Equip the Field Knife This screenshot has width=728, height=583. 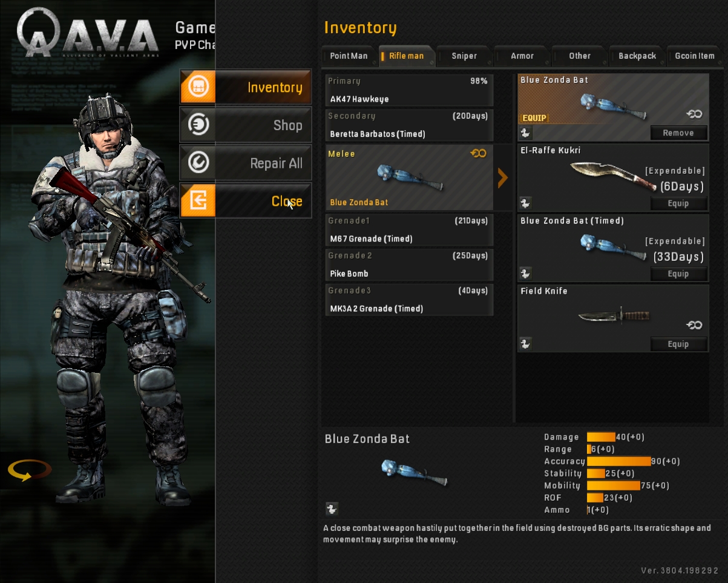(x=678, y=344)
